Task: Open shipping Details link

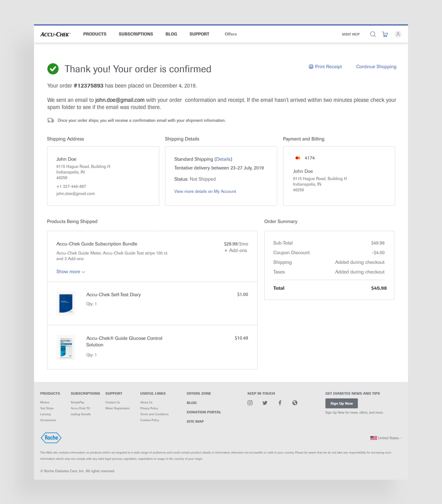Action: tap(223, 159)
